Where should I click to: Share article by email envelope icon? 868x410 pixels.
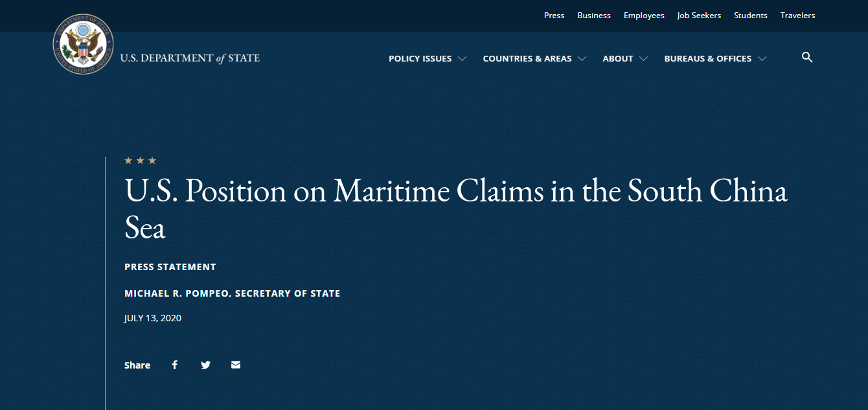pos(236,365)
